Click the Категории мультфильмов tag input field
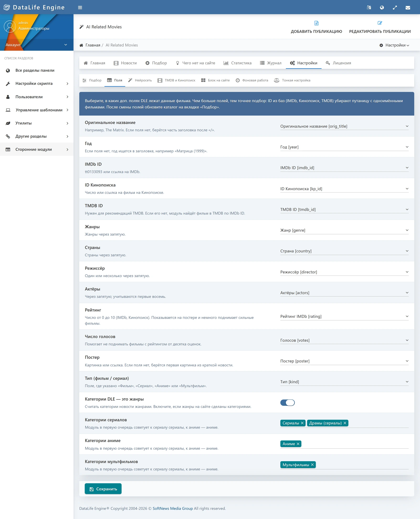The height and width of the screenshot is (519, 420). click(344, 465)
